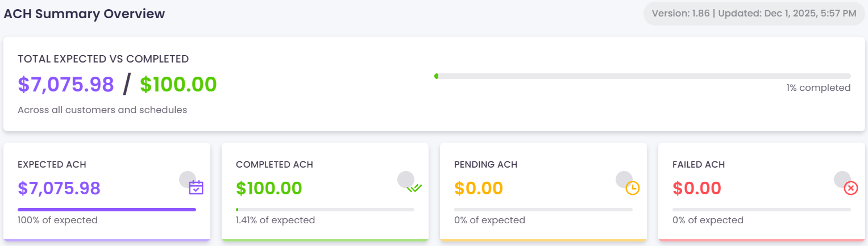868x246 pixels.
Task: Select the green $100.00 total completed amount
Action: [178, 85]
